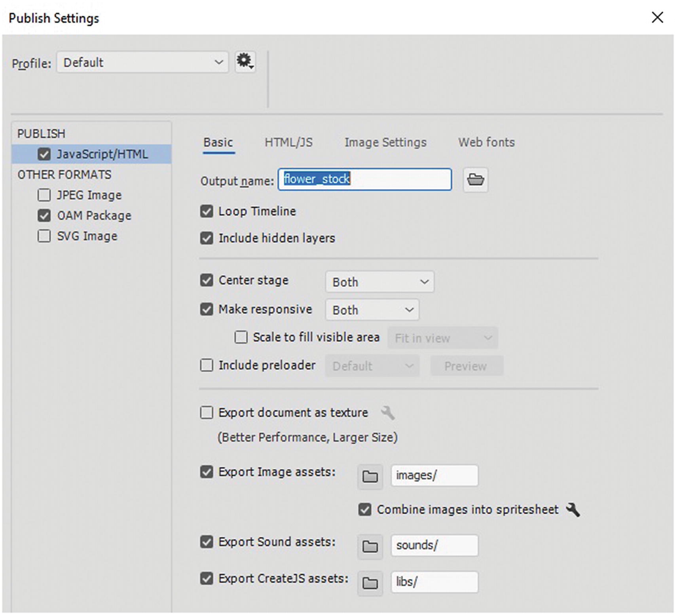The width and height of the screenshot is (677, 616).
Task: Open the Make responsive dropdown
Action: tap(372, 310)
